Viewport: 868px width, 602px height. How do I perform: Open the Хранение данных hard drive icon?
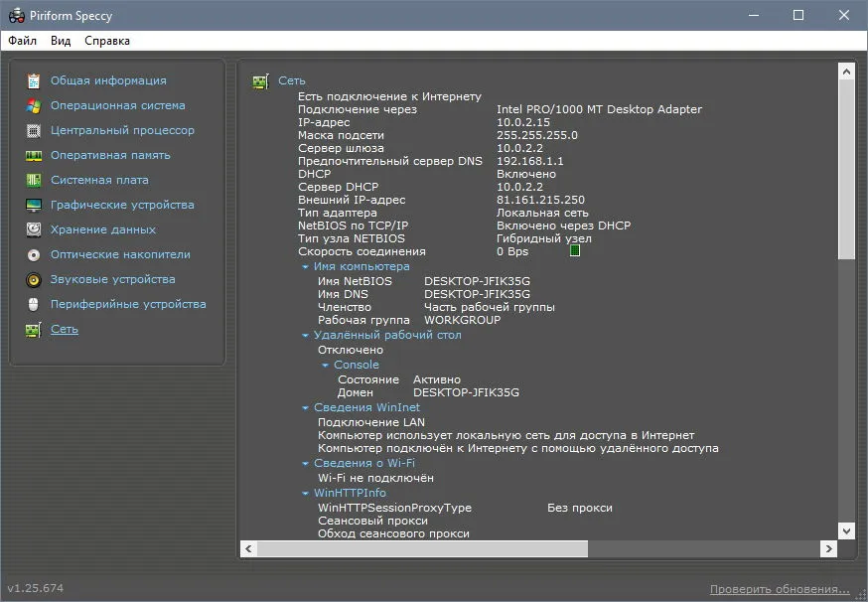[x=34, y=229]
